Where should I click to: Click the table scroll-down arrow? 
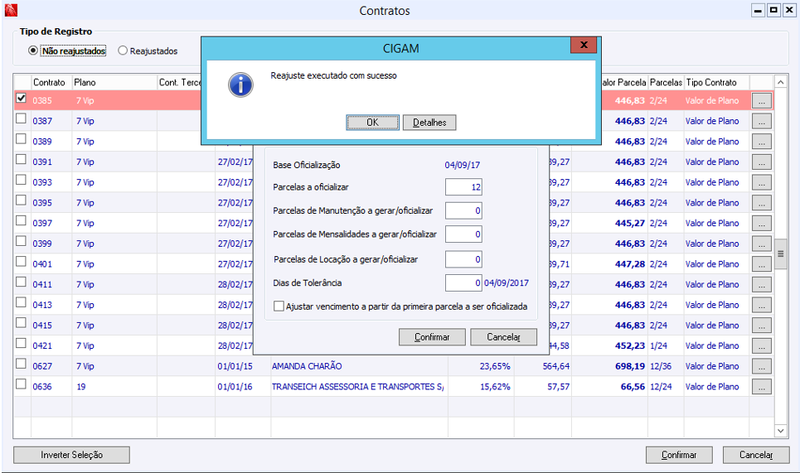[x=780, y=431]
